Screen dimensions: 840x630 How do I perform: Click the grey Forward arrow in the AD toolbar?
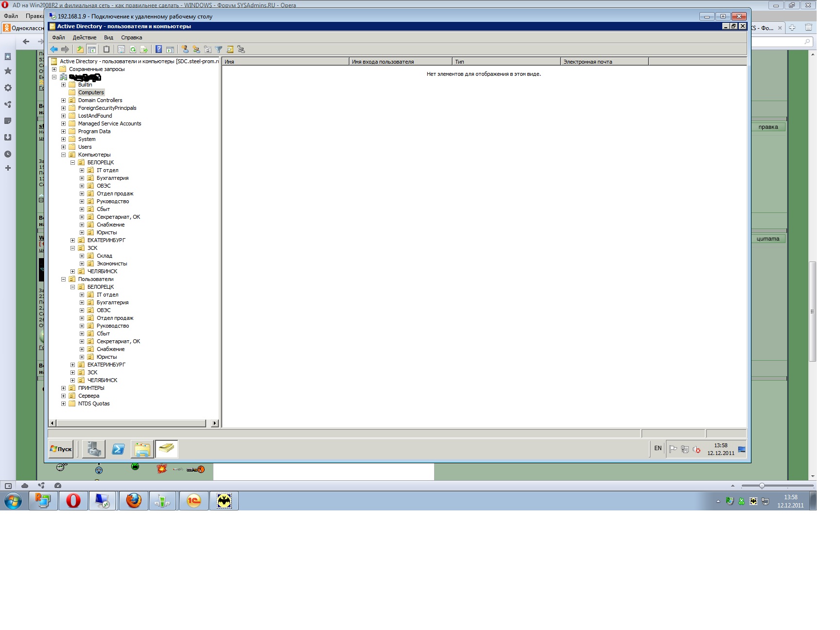[65, 49]
